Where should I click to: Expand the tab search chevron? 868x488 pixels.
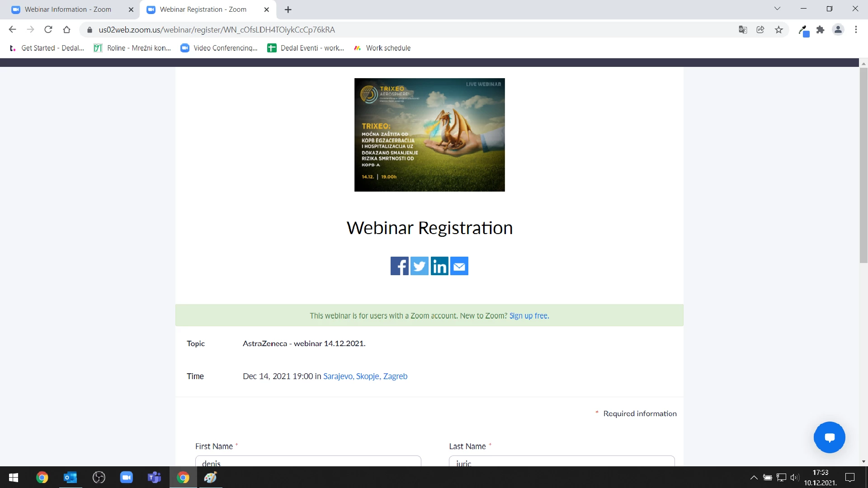coord(777,9)
